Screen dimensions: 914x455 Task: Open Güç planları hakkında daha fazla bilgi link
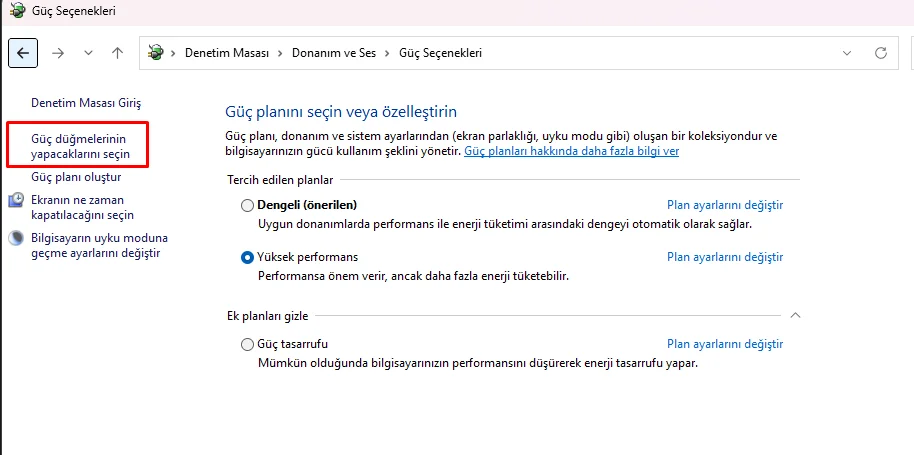pos(571,151)
